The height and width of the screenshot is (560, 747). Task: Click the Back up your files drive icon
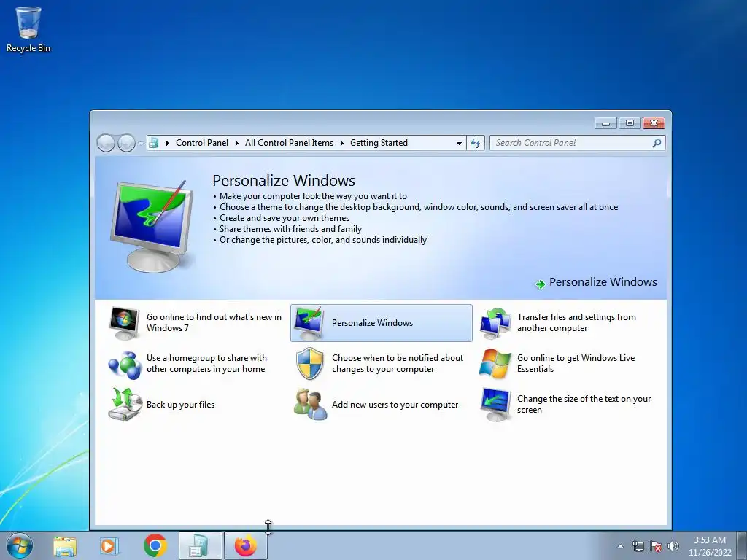(125, 404)
